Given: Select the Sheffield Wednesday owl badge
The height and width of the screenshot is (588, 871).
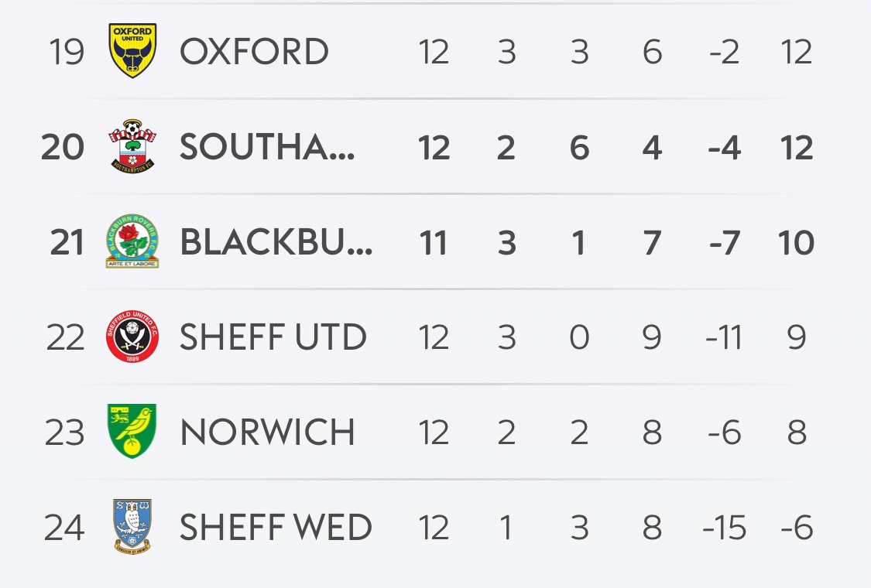Looking at the screenshot, I should click(x=132, y=527).
